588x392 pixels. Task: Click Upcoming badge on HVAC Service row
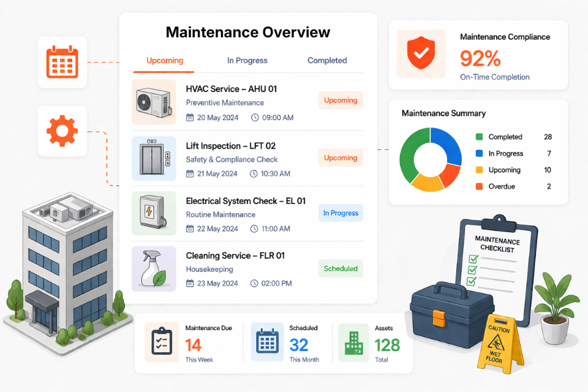341,100
